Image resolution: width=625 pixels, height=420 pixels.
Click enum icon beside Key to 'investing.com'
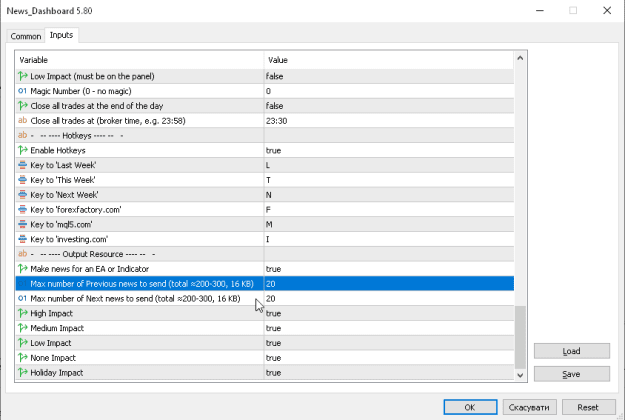tap(23, 239)
